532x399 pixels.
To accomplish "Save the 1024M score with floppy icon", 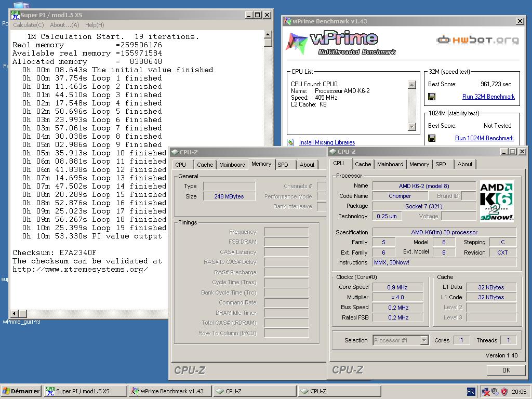I will click(x=432, y=138).
